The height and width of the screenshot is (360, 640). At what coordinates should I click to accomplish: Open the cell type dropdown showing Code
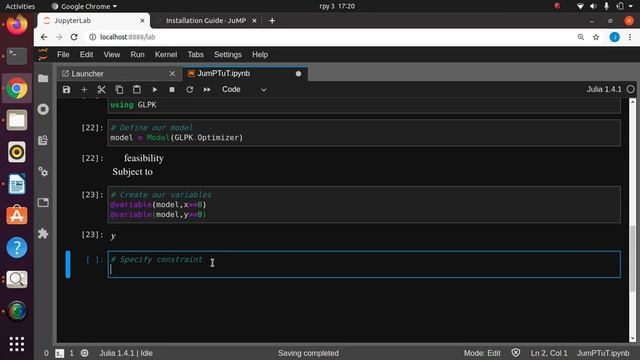click(244, 89)
